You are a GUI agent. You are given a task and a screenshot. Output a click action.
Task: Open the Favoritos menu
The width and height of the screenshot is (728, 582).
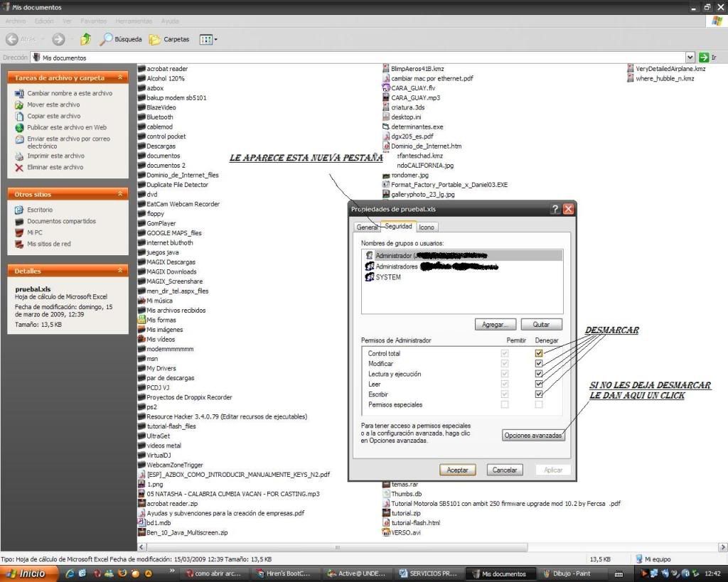coord(93,21)
